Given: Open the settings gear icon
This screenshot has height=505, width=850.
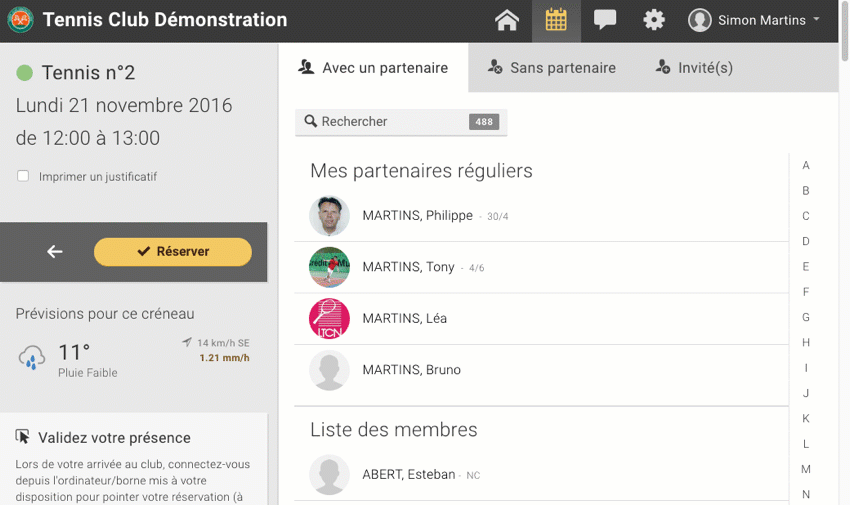Looking at the screenshot, I should 654,20.
